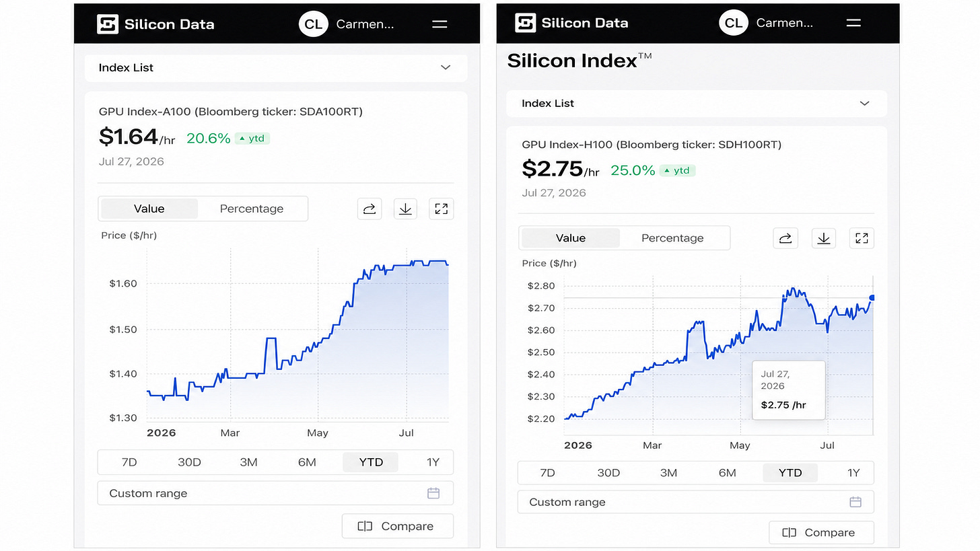Viewport: 980px width, 551px height.
Task: Download the A100 index chart data
Action: (405, 209)
